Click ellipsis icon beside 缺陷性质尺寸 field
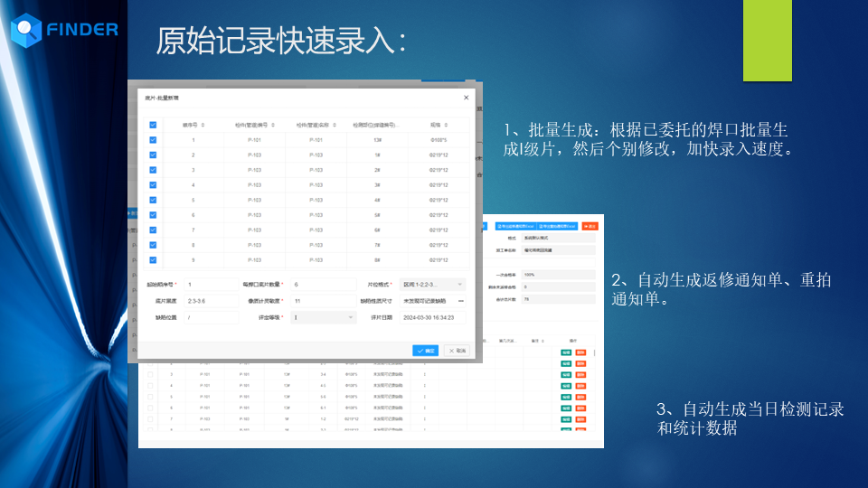The width and height of the screenshot is (868, 488). click(461, 301)
